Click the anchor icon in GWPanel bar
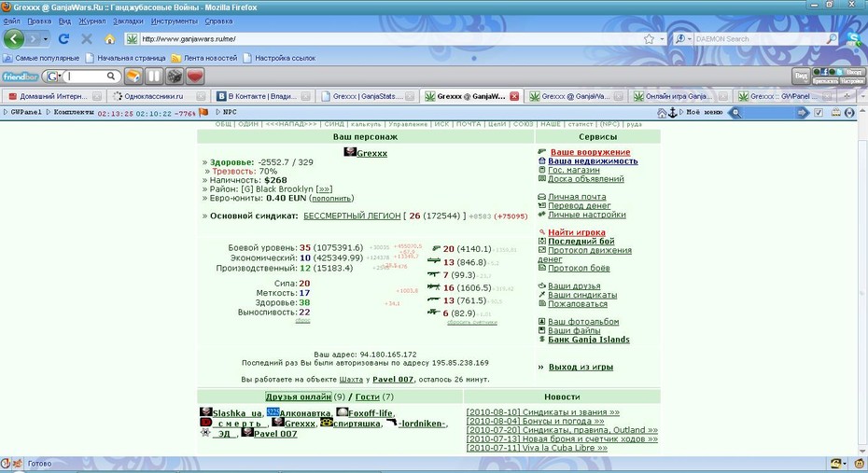The image size is (868, 473). 673,113
